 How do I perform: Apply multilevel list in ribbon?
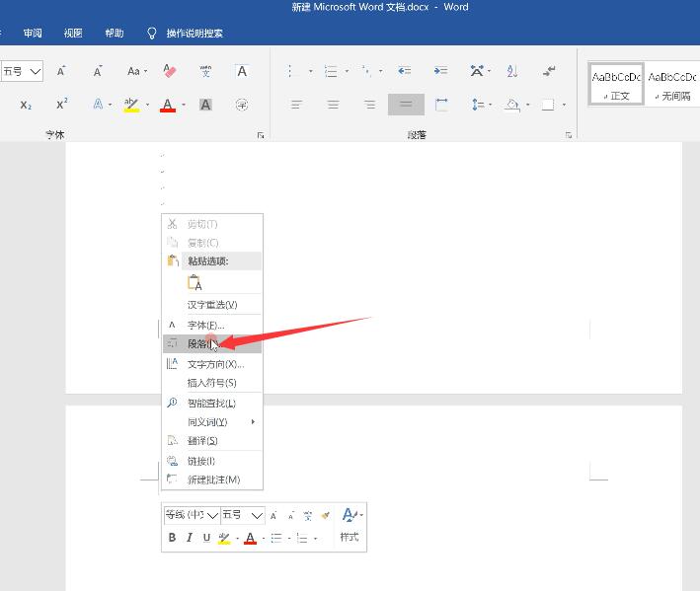pos(366,71)
